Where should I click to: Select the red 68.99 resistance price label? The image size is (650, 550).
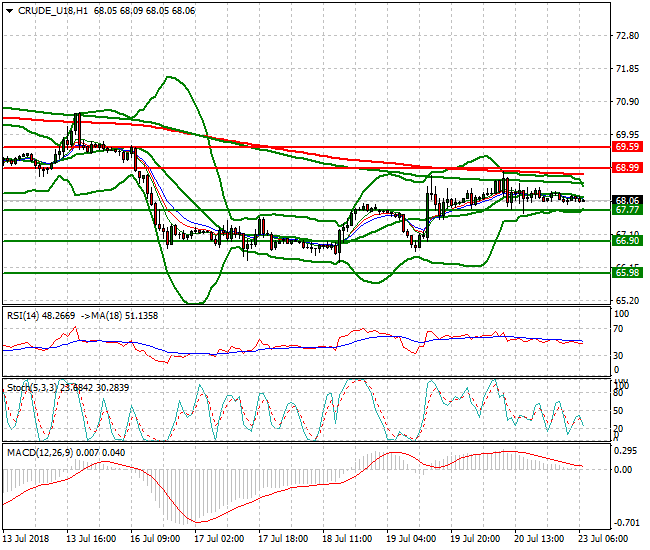coord(627,168)
